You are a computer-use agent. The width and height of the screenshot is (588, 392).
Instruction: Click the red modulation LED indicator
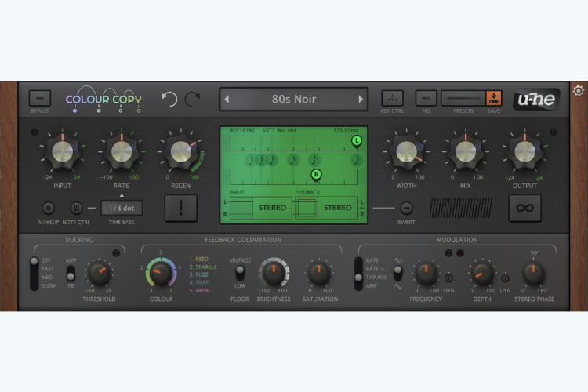tap(460, 253)
